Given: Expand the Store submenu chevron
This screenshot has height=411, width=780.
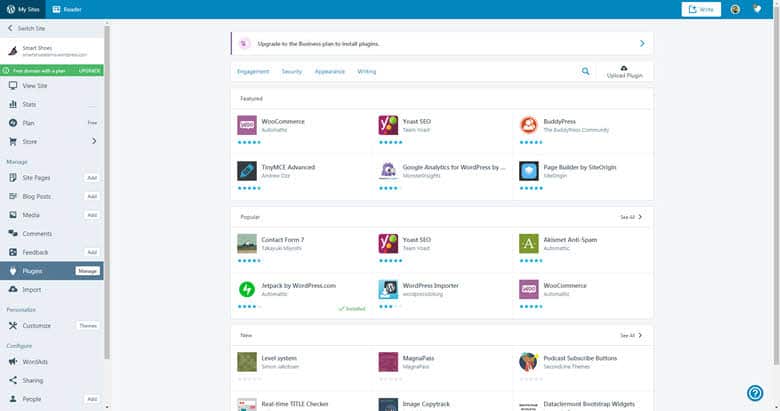Looking at the screenshot, I should pyautogui.click(x=94, y=141).
